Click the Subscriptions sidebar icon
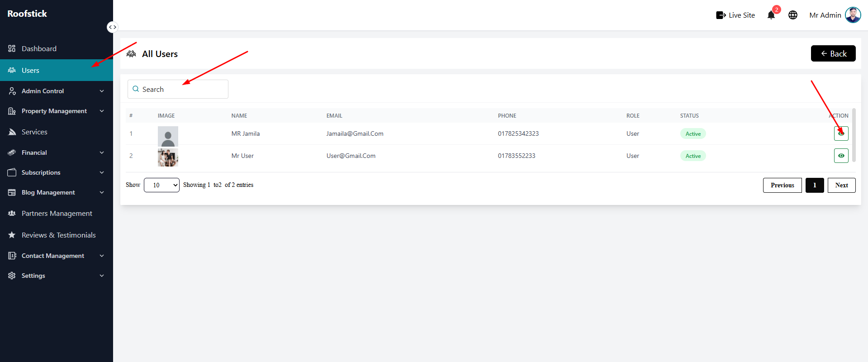Viewport: 868px width, 362px height. (12, 172)
